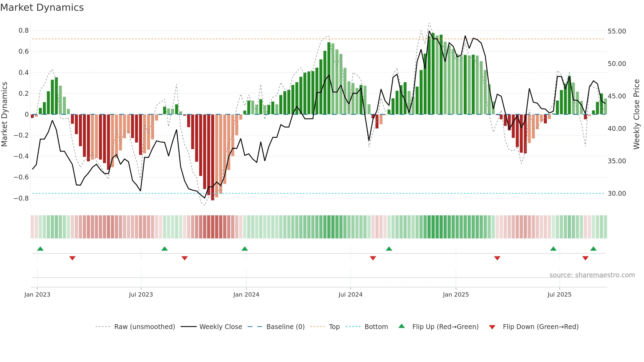Click the orange dashed Top threshold line

click(318, 39)
